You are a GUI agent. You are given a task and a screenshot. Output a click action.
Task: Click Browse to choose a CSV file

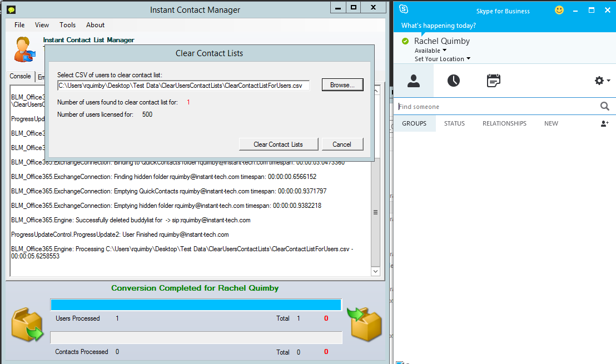click(342, 85)
